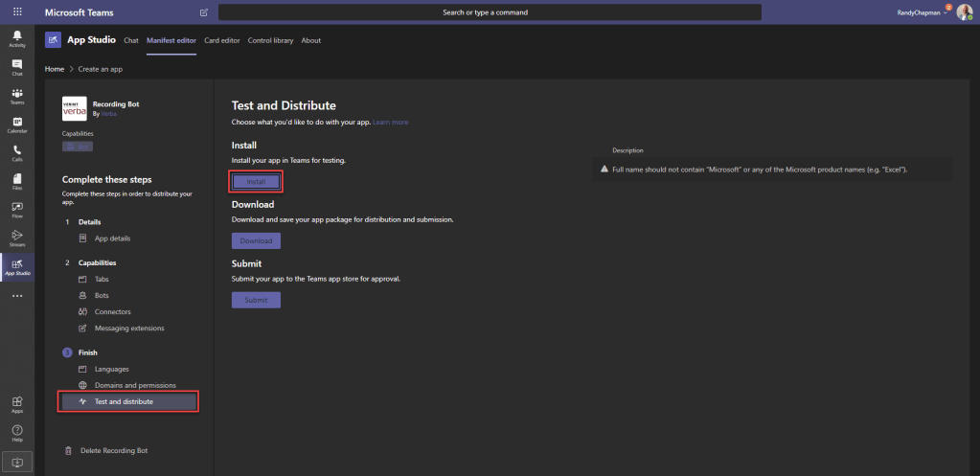The height and width of the screenshot is (476, 980).
Task: Open the Activity feed icon
Action: pyautogui.click(x=17, y=38)
